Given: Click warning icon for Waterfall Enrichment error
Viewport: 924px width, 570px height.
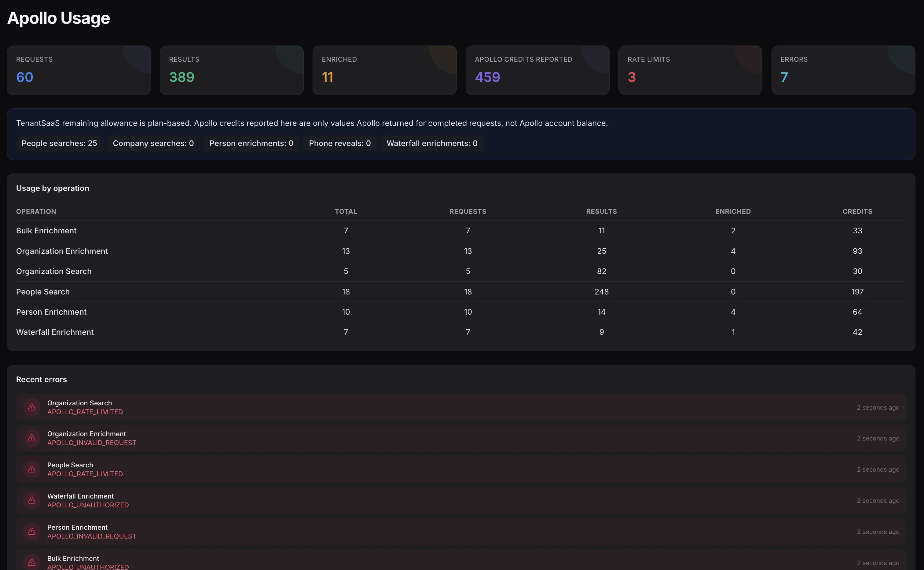Looking at the screenshot, I should pyautogui.click(x=32, y=500).
